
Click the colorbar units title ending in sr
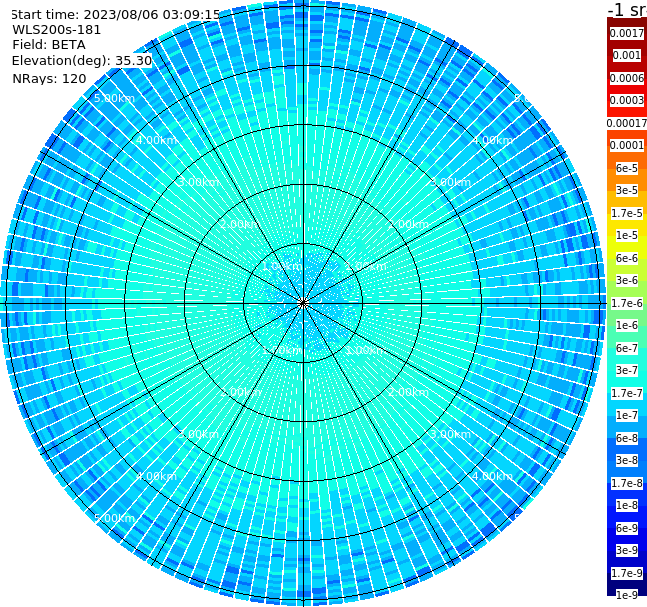pos(627,9)
